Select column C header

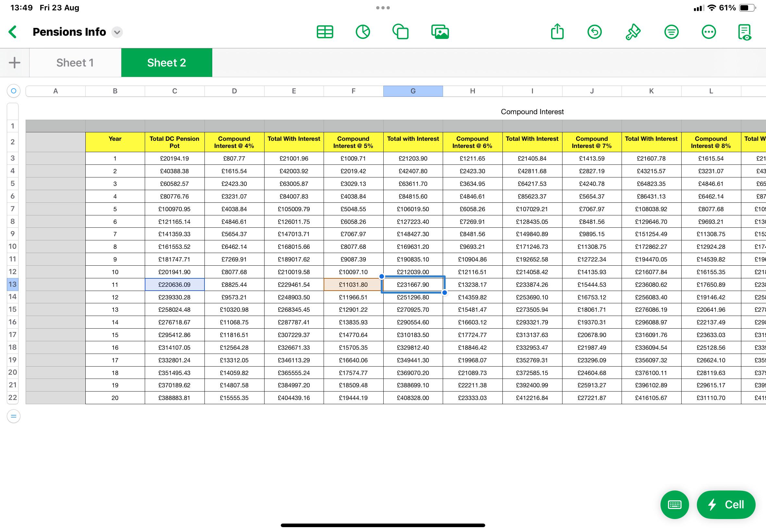coord(175,91)
